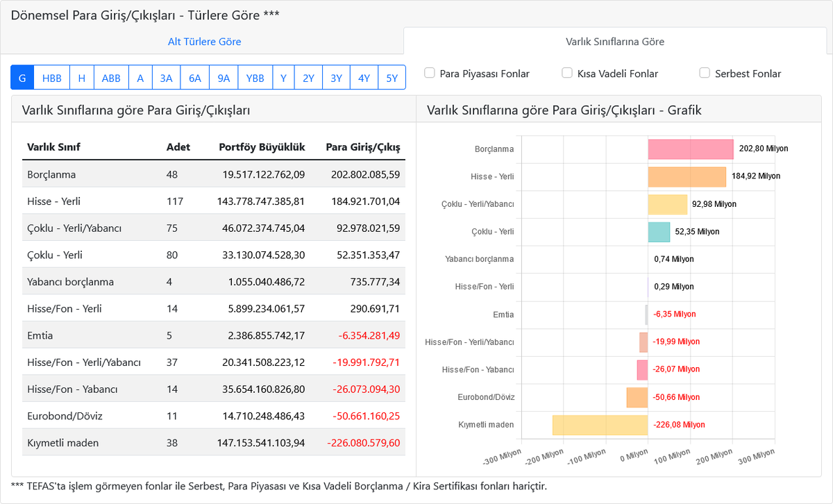Click the 202,80 Milyon chart label
Viewport: 833px width, 504px height.
pyautogui.click(x=764, y=149)
